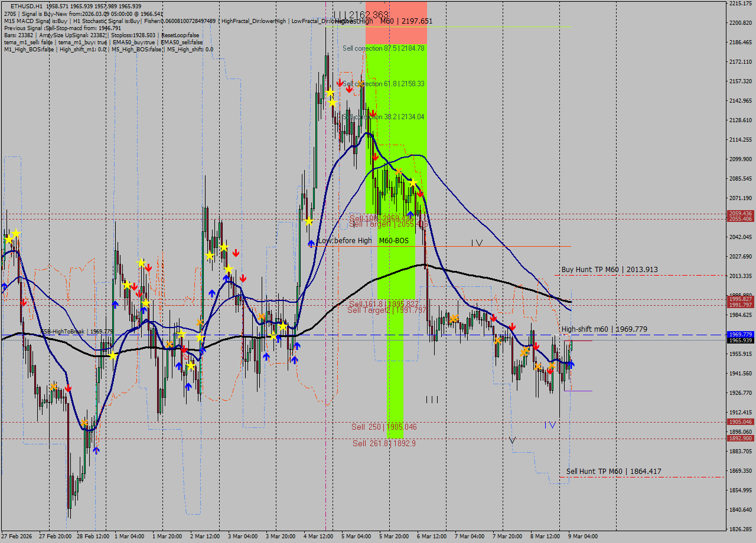Open the Sell Hunt TP M60 1864.417 label

point(614,472)
